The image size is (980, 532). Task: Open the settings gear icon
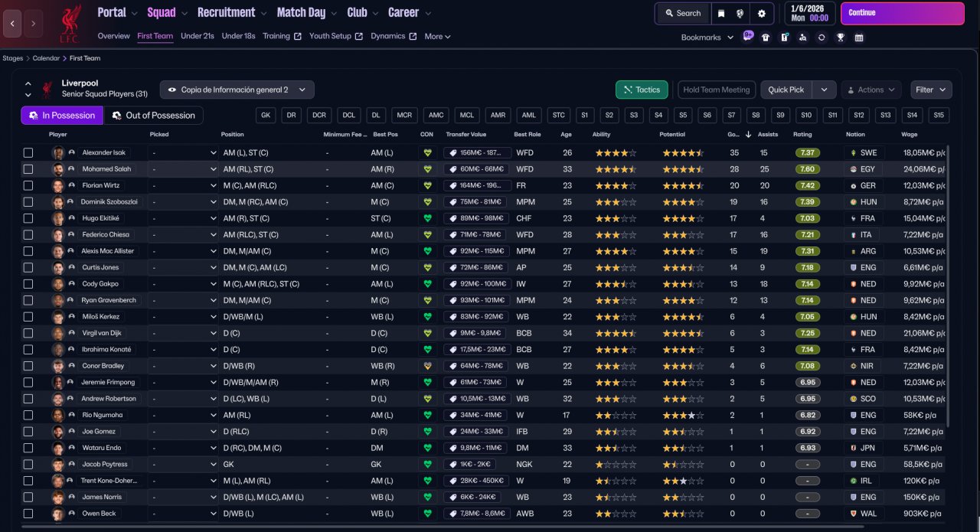click(x=761, y=13)
